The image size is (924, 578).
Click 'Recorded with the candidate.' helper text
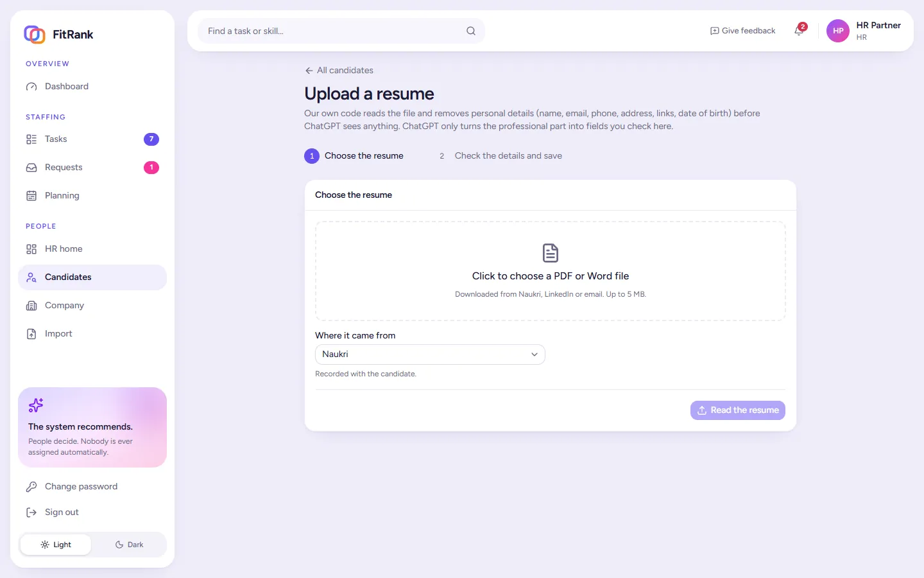[x=366, y=374]
